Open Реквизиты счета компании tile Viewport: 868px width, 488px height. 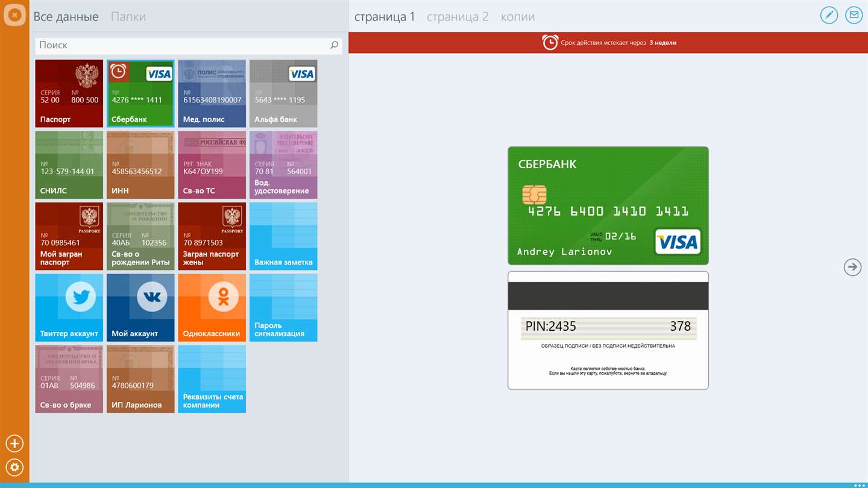coord(212,379)
